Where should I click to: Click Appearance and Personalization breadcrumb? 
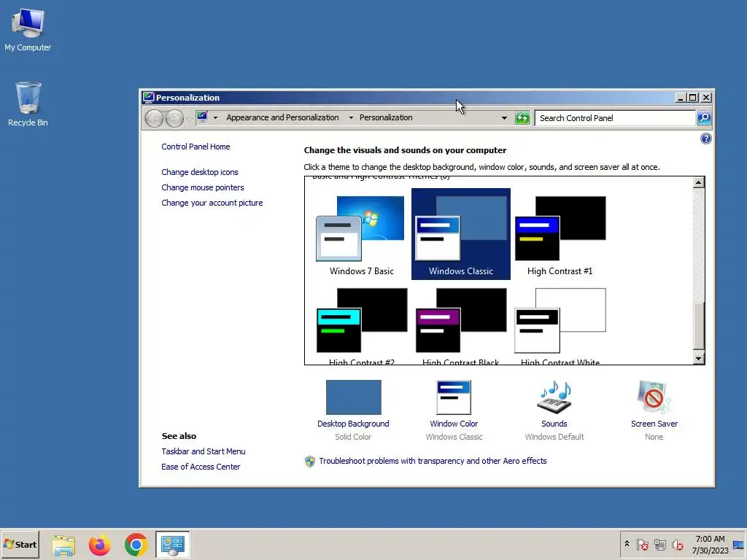click(x=282, y=117)
